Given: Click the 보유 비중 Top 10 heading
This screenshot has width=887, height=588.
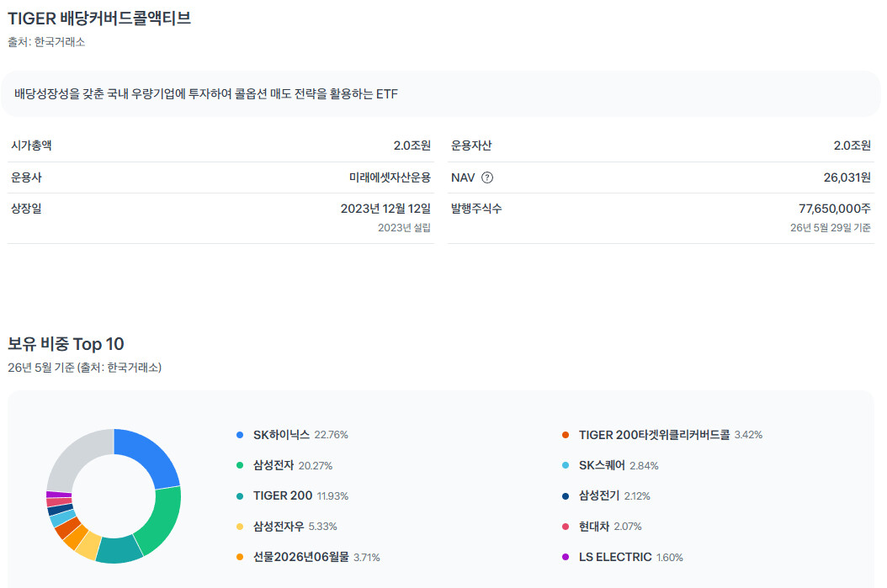Looking at the screenshot, I should [66, 344].
